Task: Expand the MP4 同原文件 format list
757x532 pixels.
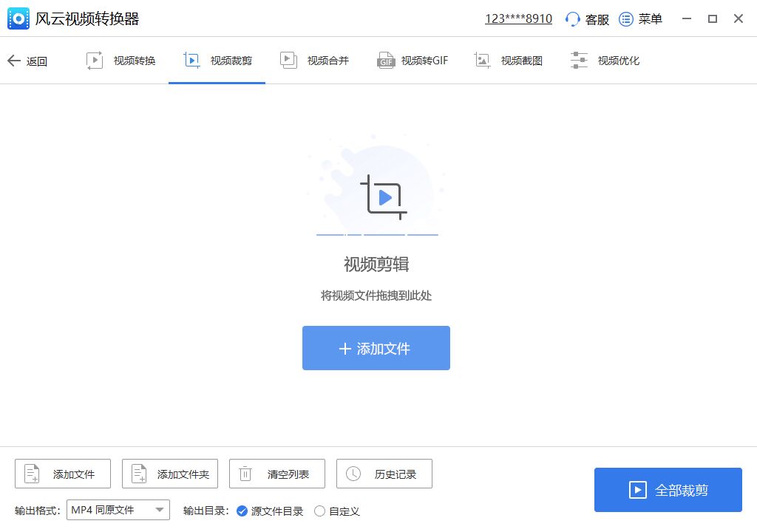Action: [118, 510]
